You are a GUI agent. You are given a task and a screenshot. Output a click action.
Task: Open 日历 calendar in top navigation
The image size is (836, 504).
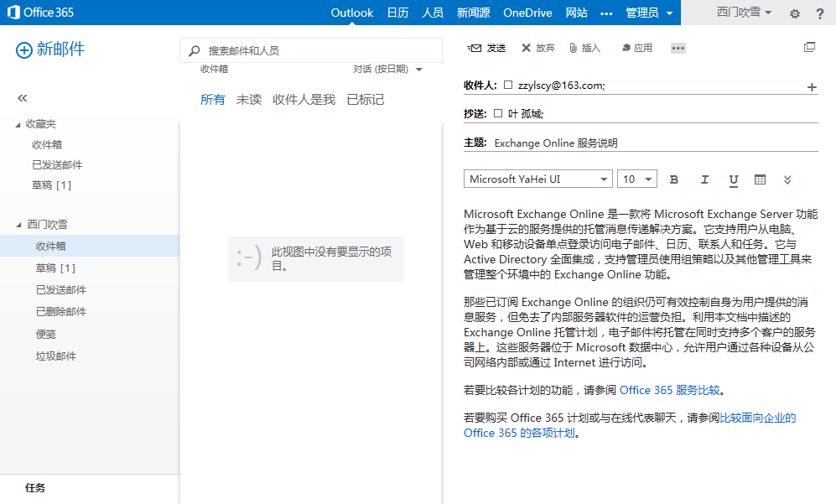(x=397, y=13)
